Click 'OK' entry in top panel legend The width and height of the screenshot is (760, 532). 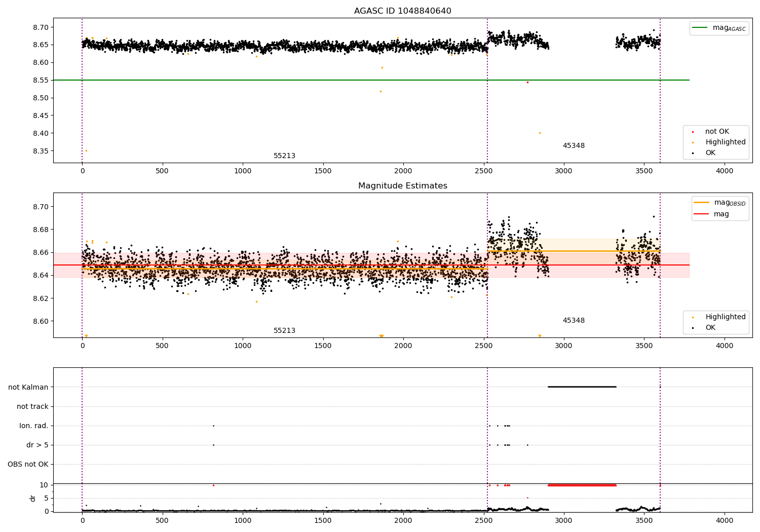[x=710, y=153]
